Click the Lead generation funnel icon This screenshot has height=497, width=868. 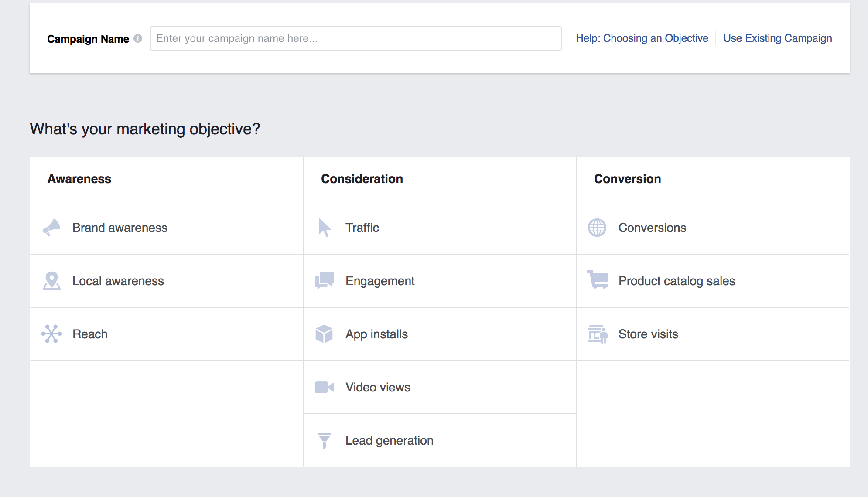pos(325,441)
